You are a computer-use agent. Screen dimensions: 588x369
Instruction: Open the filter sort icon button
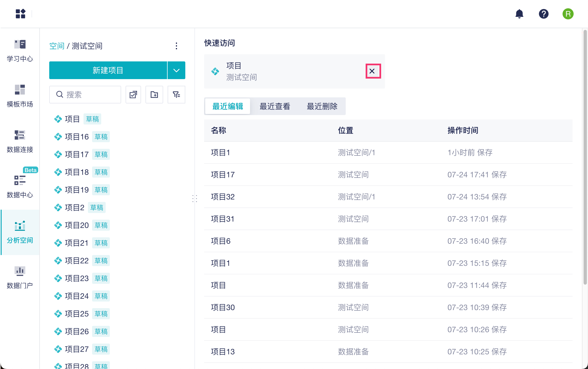176,95
